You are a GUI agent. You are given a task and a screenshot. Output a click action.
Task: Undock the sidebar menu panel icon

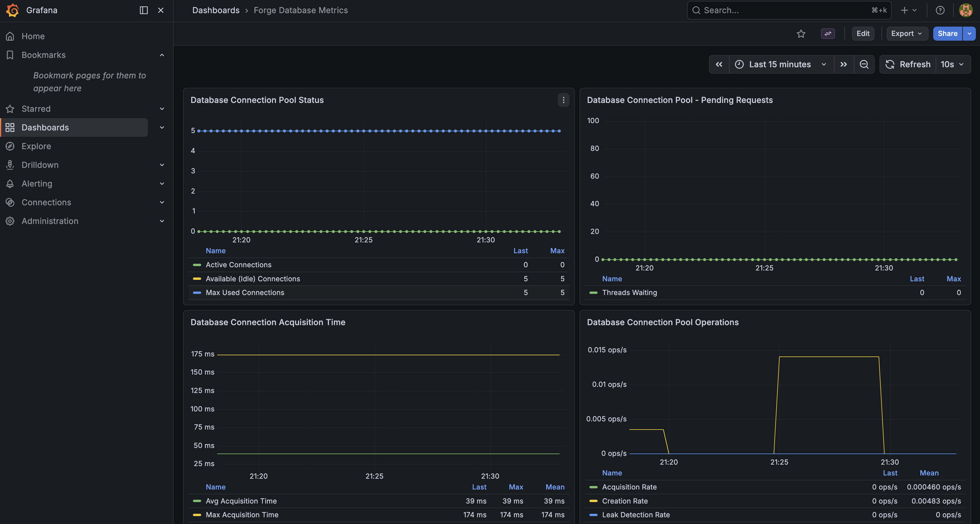(144, 10)
